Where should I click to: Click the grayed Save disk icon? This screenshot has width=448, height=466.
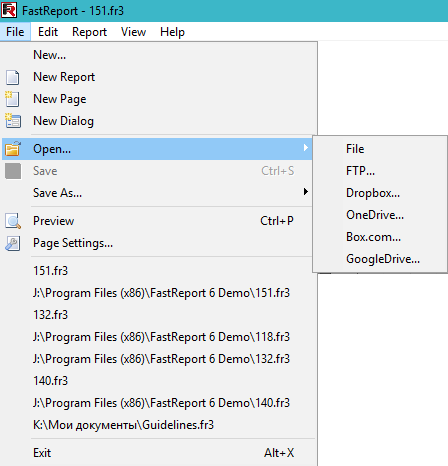click(13, 171)
